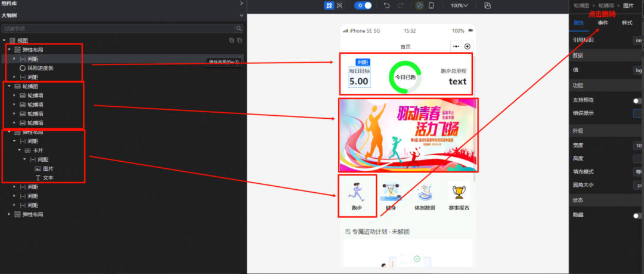The width and height of the screenshot is (644, 274).
Task: Click the 今日已跑 circular progress ring
Action: pyautogui.click(x=405, y=77)
